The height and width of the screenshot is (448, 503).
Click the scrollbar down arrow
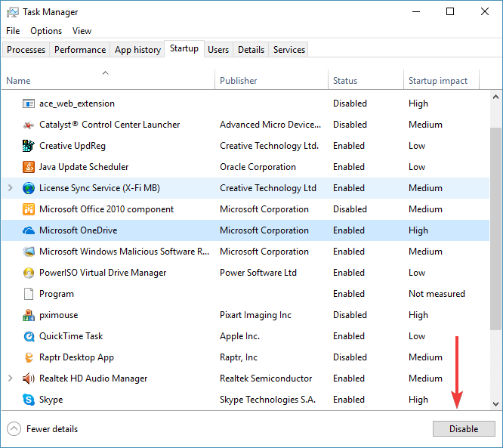point(496,404)
